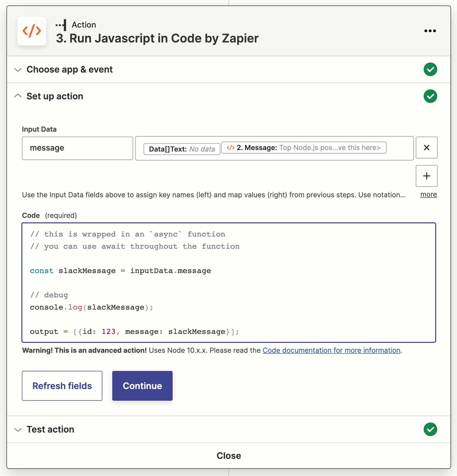Click the Refresh fields button
The width and height of the screenshot is (457, 476).
pos(62,386)
